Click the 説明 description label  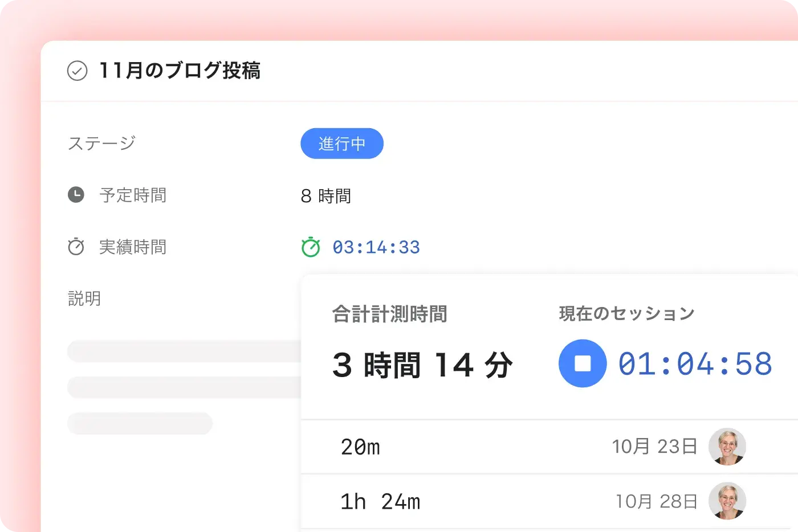(84, 298)
